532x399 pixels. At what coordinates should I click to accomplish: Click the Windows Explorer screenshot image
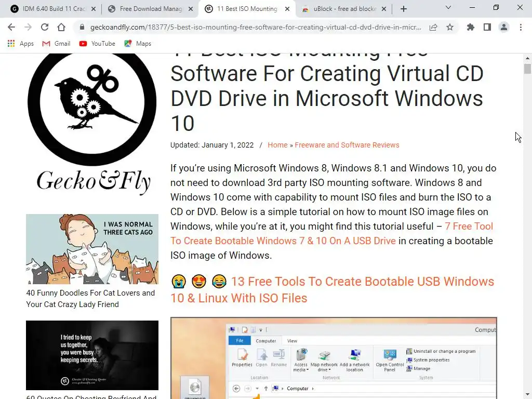click(x=334, y=358)
